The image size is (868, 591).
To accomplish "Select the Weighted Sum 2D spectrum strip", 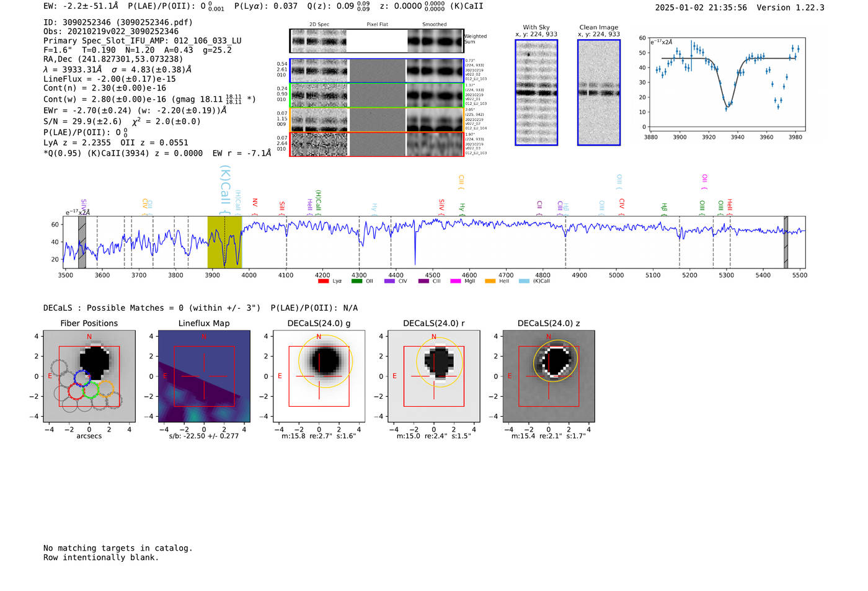I will [376, 41].
